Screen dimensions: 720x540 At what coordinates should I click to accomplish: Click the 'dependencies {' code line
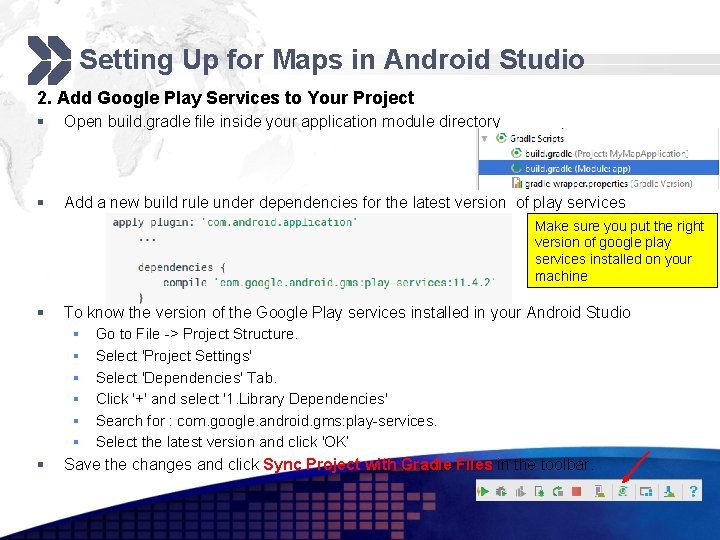click(181, 267)
